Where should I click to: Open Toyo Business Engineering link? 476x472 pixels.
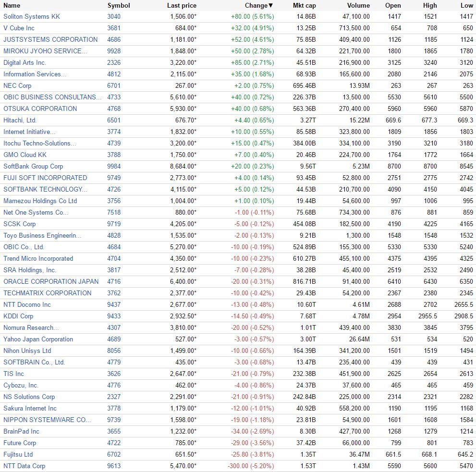(x=42, y=236)
